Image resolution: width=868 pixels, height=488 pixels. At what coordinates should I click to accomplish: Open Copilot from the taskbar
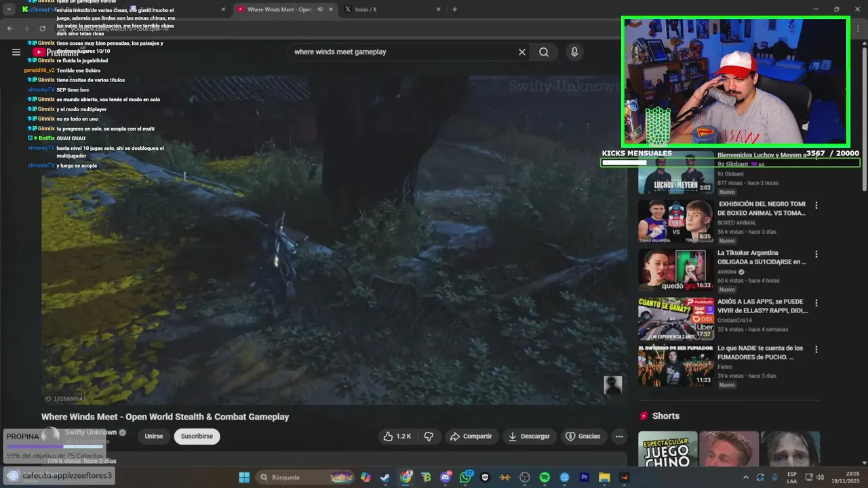366,477
